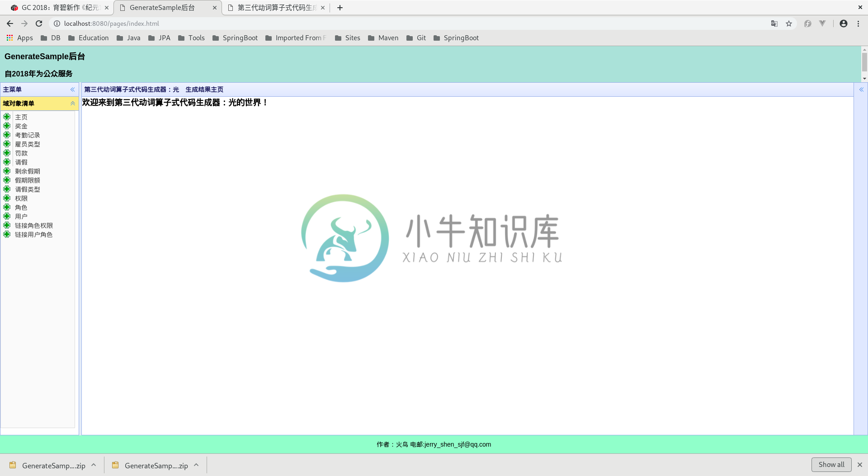Expand the collapsed right side panel

861,90
